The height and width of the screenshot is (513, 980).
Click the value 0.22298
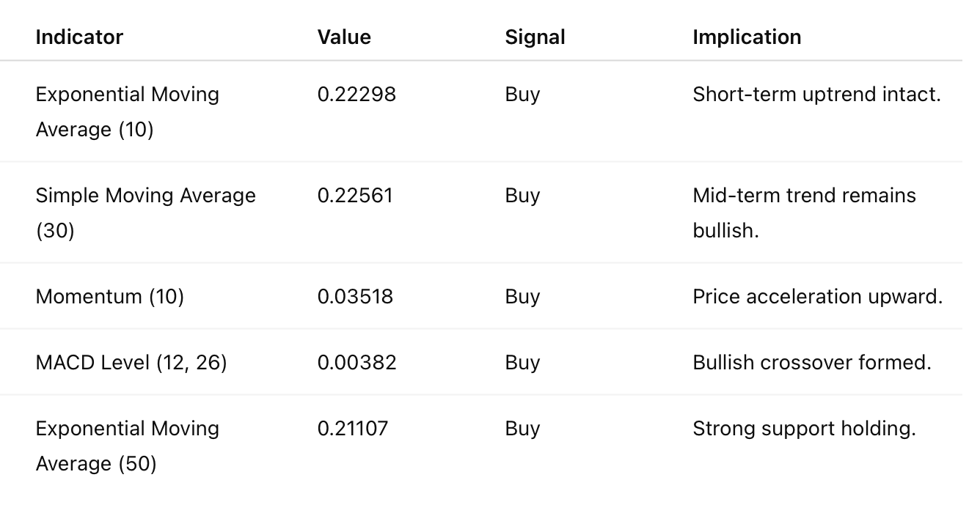click(356, 94)
